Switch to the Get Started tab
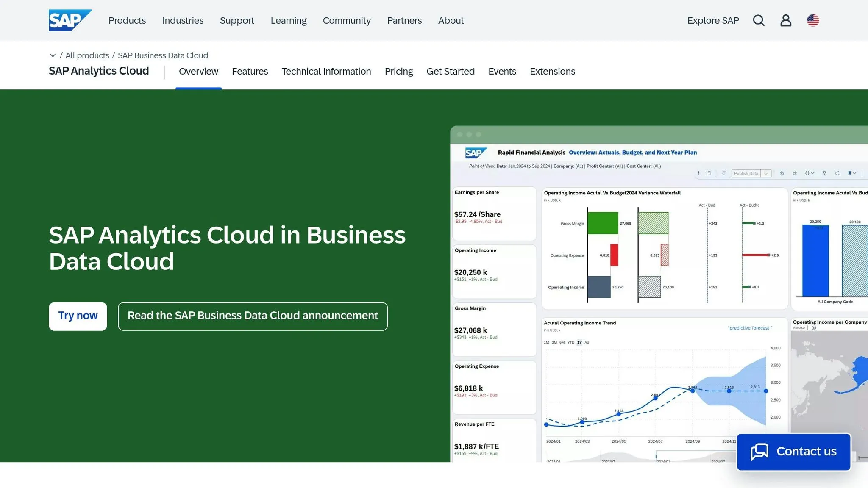The image size is (868, 488). click(451, 71)
